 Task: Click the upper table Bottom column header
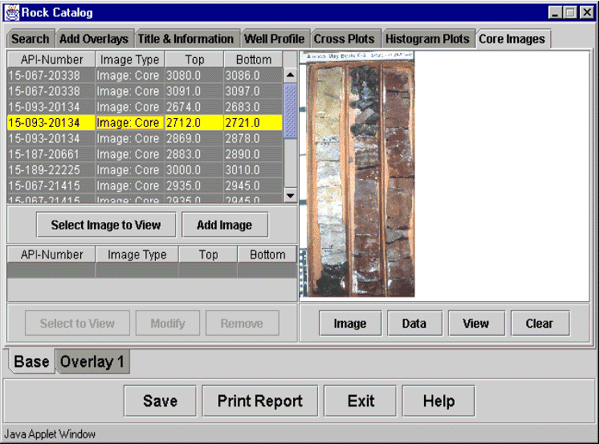[x=253, y=60]
